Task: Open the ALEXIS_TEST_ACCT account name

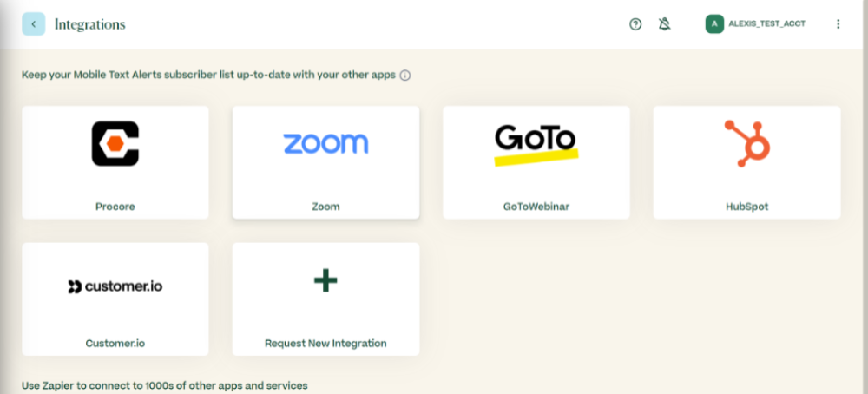Action: (x=766, y=23)
